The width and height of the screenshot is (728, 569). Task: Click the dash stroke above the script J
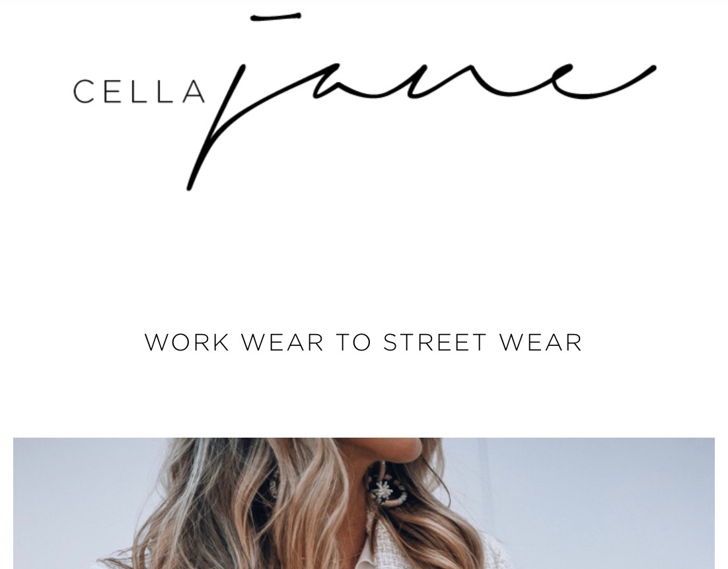pyautogui.click(x=275, y=17)
